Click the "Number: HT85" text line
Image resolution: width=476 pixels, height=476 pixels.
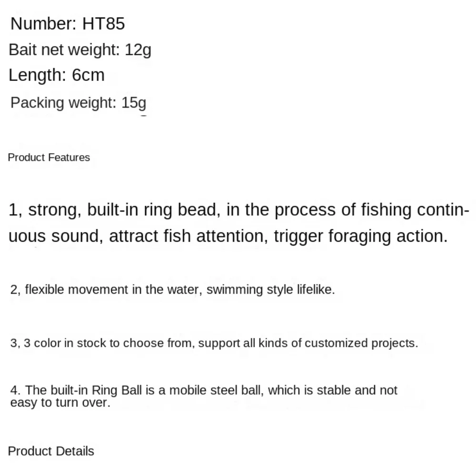[68, 24]
